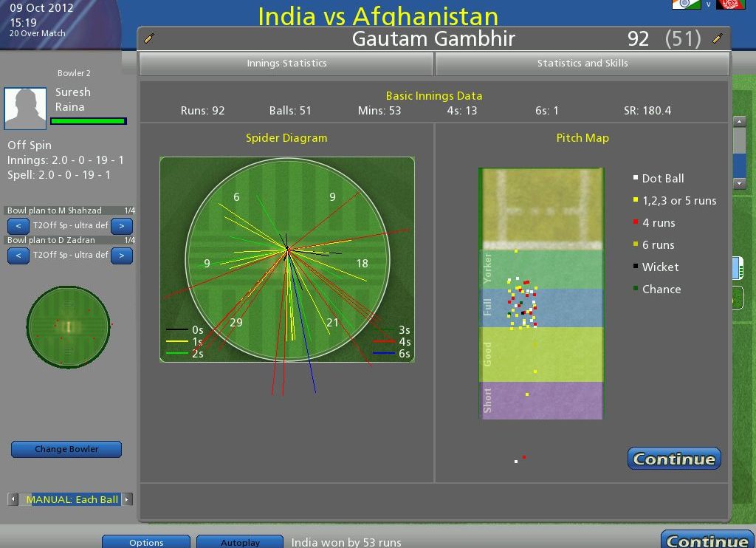Click 'India won by 53 runs' result text
Viewport: 756px width, 548px height.
coord(346,542)
